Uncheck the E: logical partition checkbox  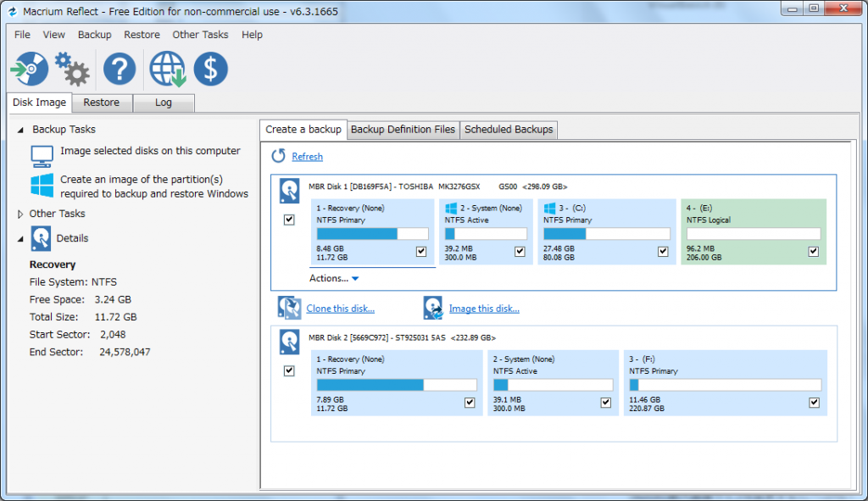[814, 251]
